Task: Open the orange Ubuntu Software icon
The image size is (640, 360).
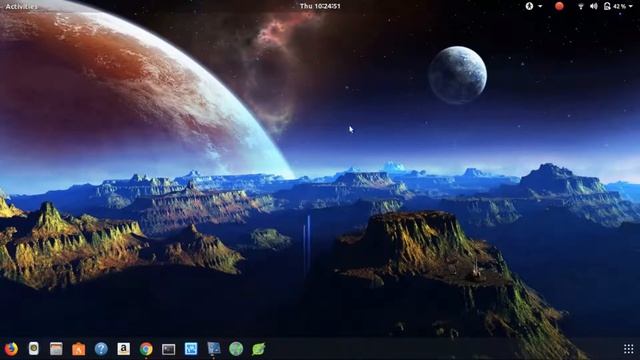Action: point(79,349)
